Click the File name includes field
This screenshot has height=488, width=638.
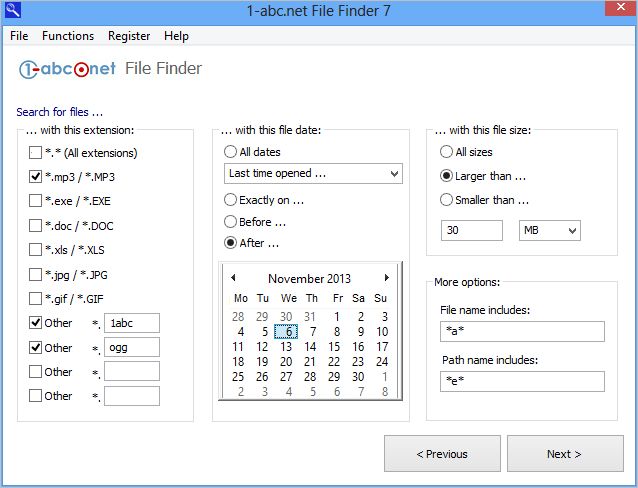tap(521, 331)
